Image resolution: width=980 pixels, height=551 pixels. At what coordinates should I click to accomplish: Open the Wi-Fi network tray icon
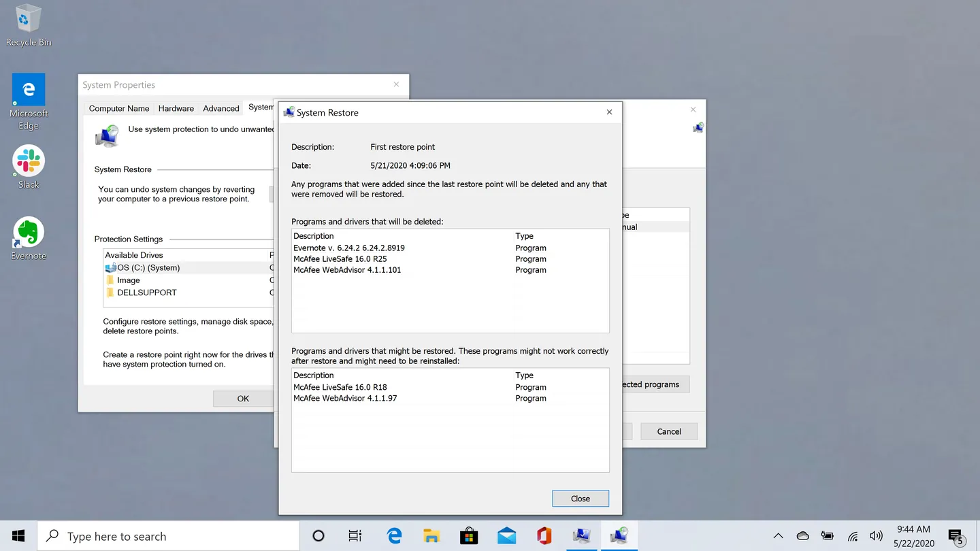coord(852,536)
